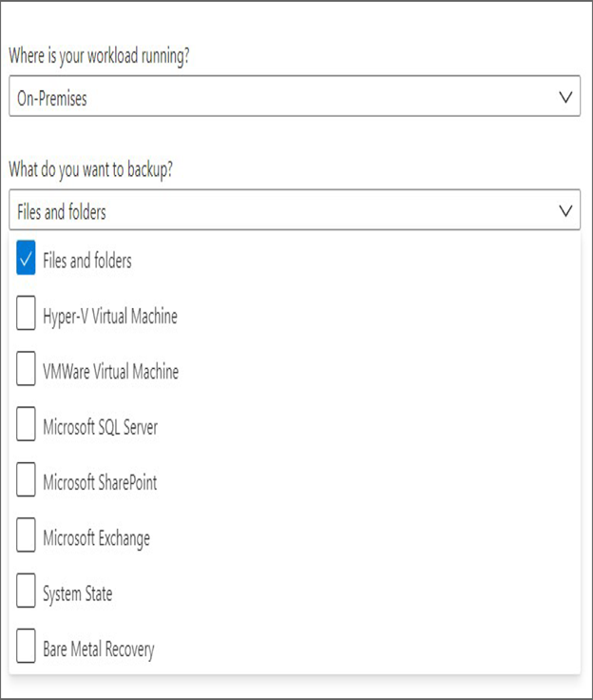Enable the System State checkbox

click(x=26, y=591)
